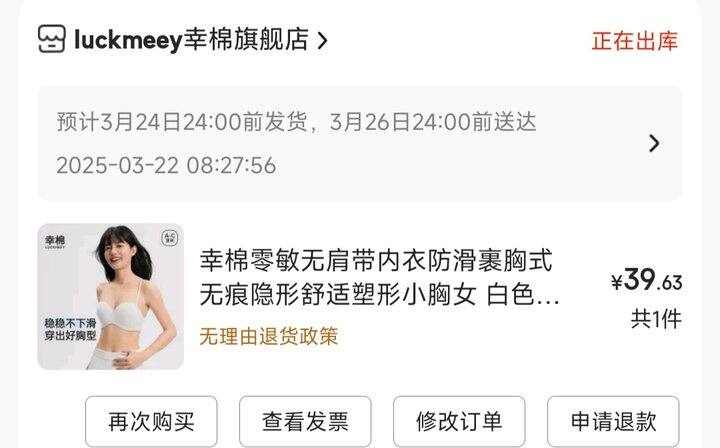Tap the 正在出库 order status label
The height and width of the screenshot is (448, 720).
point(635,41)
